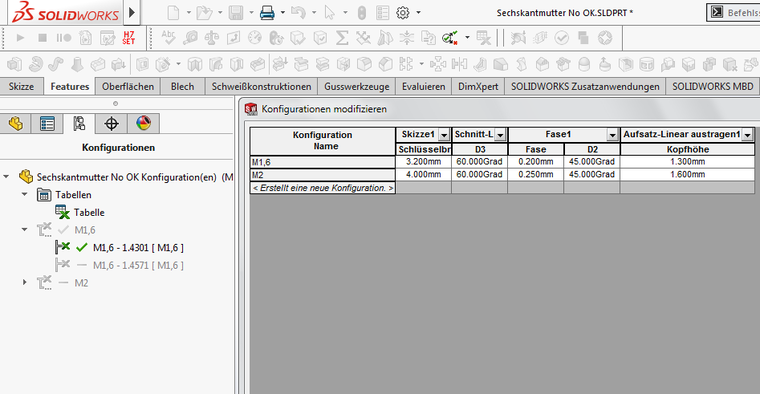Click the Lofted Boss feature icon
The width and height of the screenshot is (760, 394).
pos(77,64)
